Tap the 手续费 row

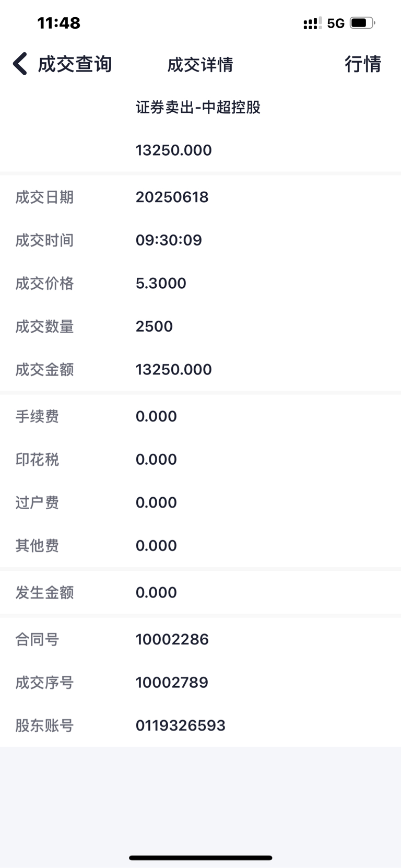point(200,416)
